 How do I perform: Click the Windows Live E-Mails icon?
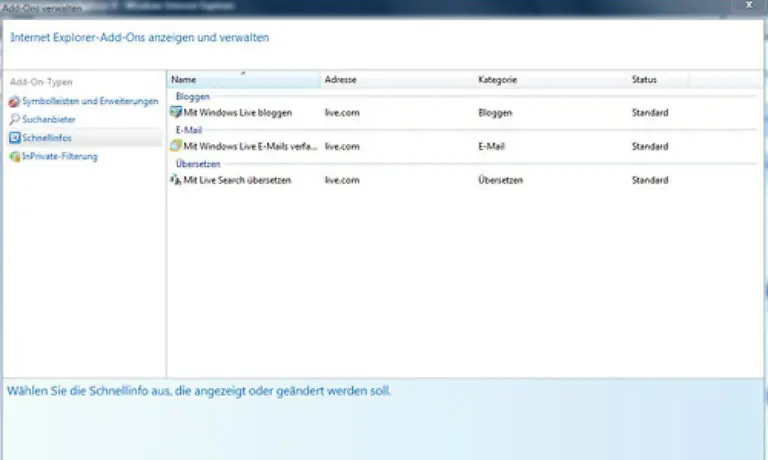175,146
